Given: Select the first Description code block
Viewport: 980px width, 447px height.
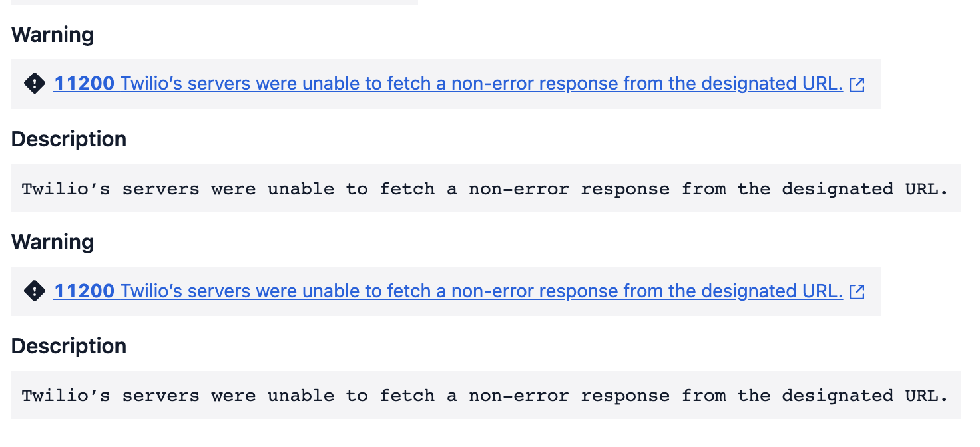Looking at the screenshot, I should [485, 188].
